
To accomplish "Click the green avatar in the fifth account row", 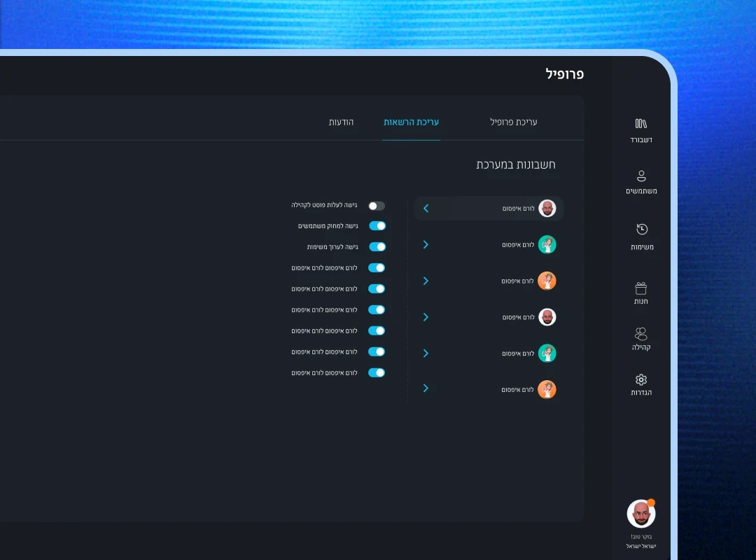I will pos(547,353).
